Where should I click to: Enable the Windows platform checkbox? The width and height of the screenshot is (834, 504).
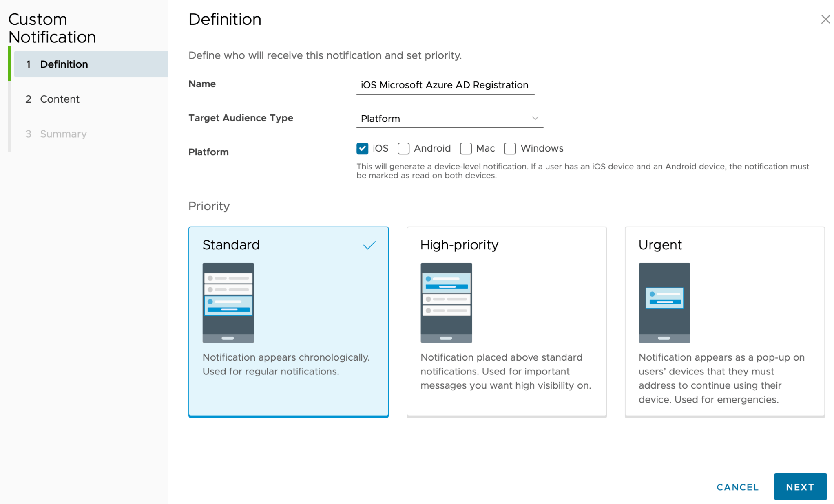[x=510, y=148]
